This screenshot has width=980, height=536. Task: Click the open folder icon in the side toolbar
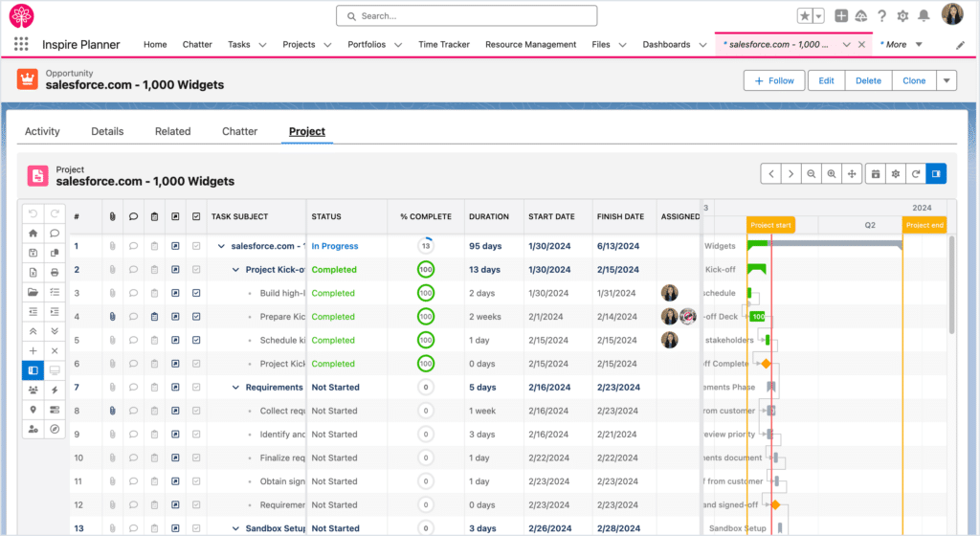(33, 292)
